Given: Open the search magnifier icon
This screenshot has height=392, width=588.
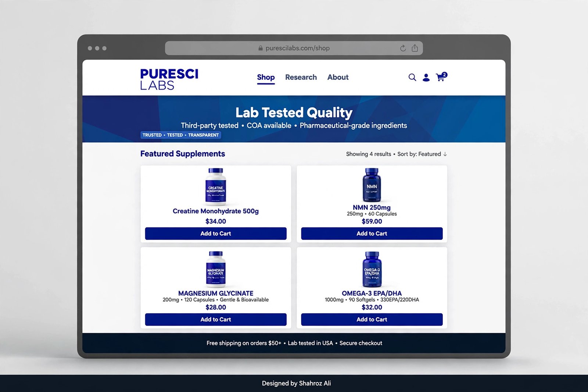Looking at the screenshot, I should 412,77.
